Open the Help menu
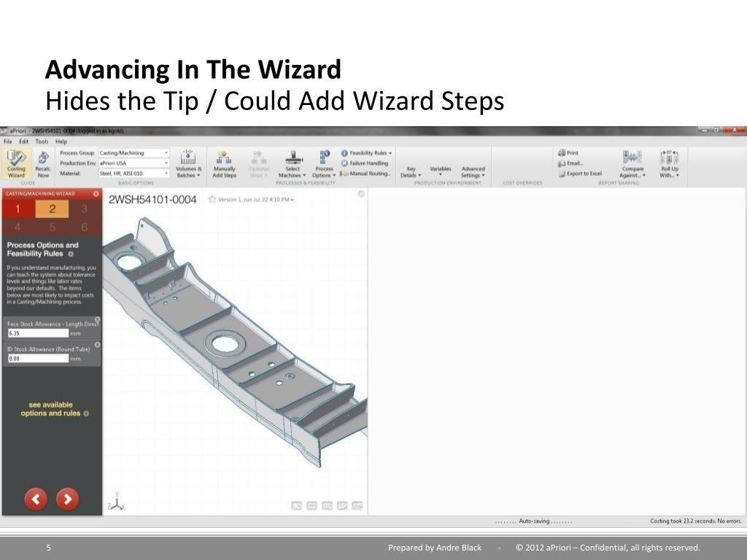747x560 pixels. click(x=61, y=141)
